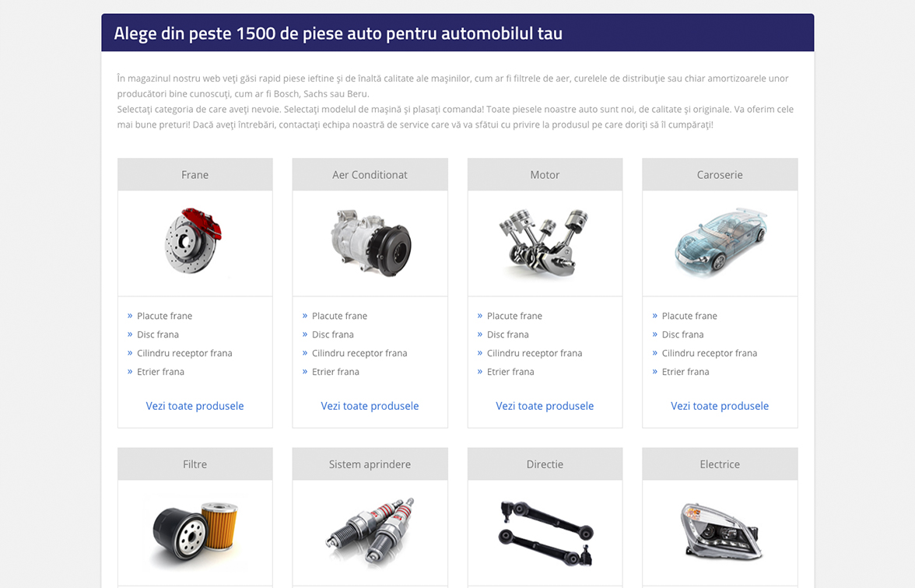This screenshot has height=588, width=915.
Task: Click the headlight image under Electrice
Action: [721, 532]
